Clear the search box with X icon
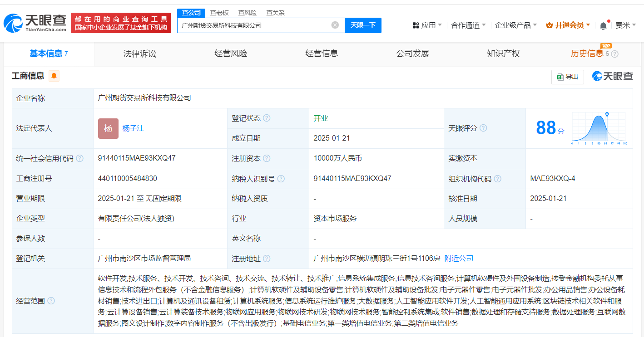The width and height of the screenshot is (644, 337). click(335, 25)
